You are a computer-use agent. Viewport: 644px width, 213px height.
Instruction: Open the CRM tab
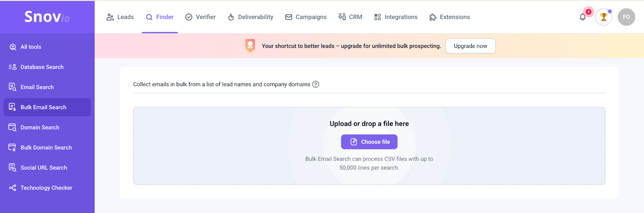coord(350,17)
